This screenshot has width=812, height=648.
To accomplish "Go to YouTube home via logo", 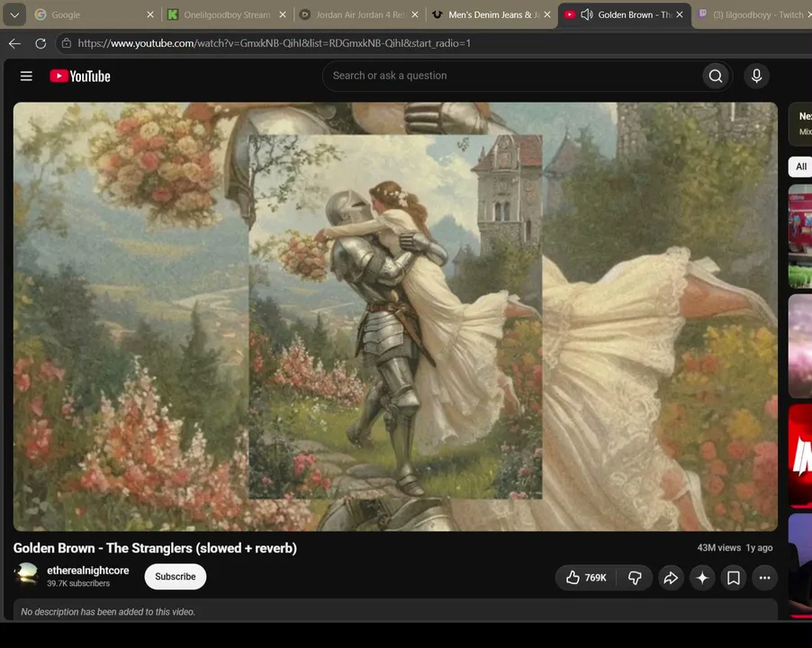I will (x=80, y=76).
